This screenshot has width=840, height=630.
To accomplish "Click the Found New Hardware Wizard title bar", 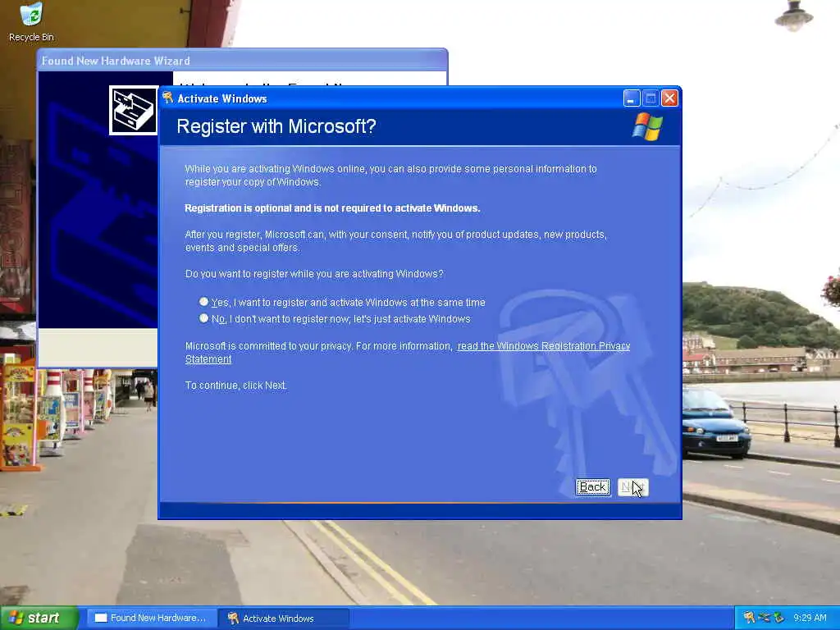I will point(242,61).
